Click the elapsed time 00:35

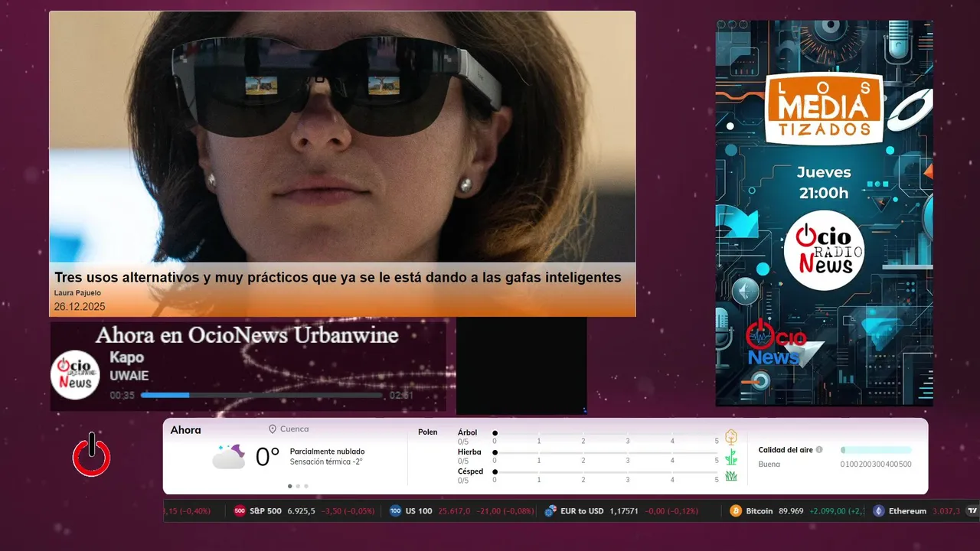(122, 396)
